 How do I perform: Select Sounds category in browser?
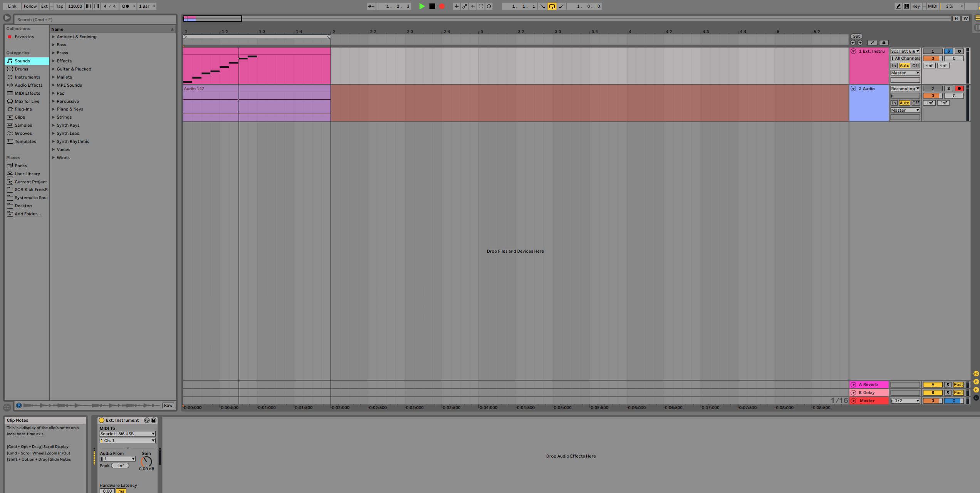coord(22,61)
